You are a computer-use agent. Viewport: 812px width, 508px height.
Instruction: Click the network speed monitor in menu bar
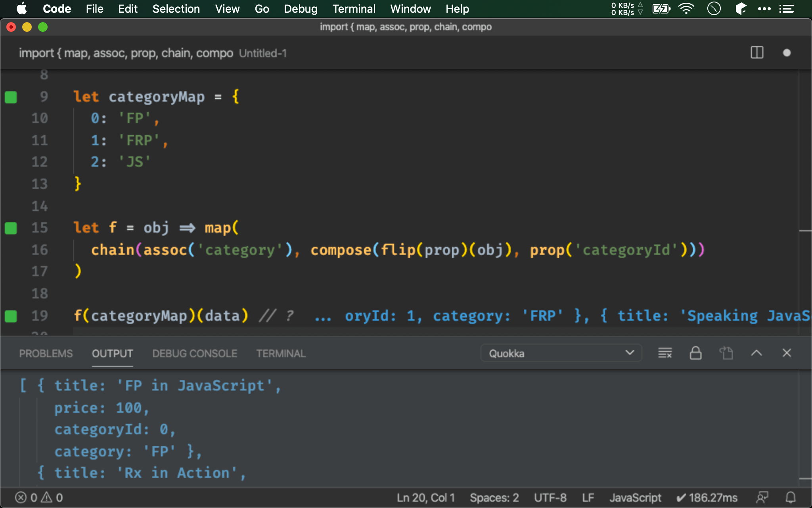pyautogui.click(x=626, y=9)
